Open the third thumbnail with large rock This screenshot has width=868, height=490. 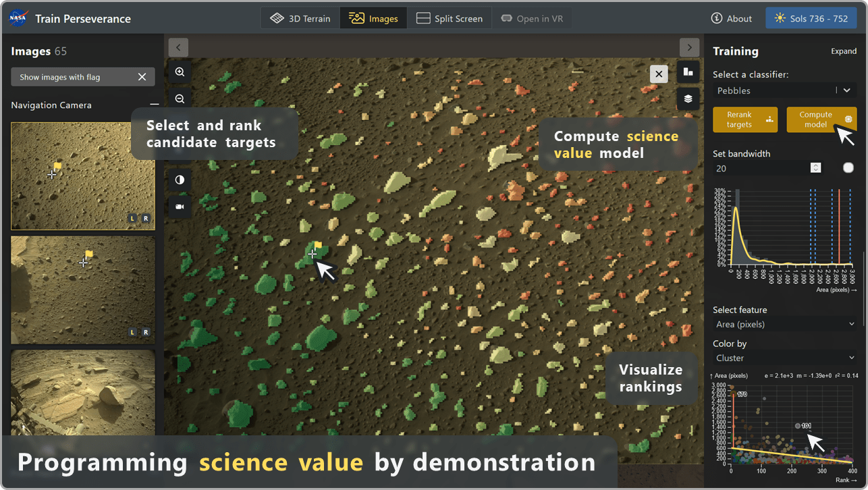click(83, 391)
